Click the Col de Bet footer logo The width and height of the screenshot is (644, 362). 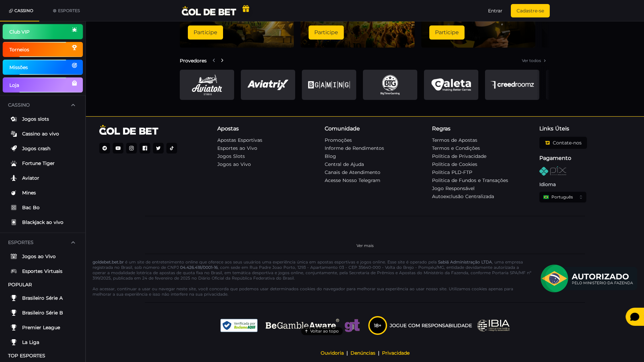click(129, 130)
